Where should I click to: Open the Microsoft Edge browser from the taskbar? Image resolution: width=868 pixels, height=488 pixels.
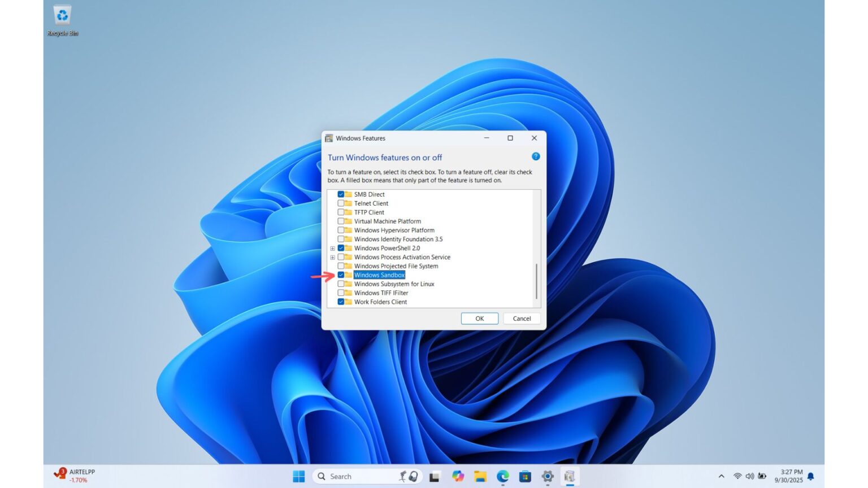click(502, 476)
